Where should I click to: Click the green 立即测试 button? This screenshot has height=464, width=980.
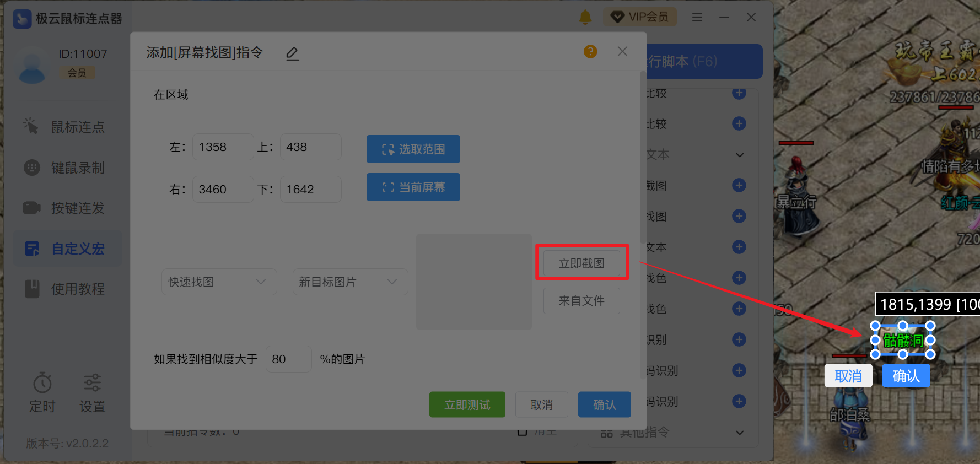pos(467,404)
